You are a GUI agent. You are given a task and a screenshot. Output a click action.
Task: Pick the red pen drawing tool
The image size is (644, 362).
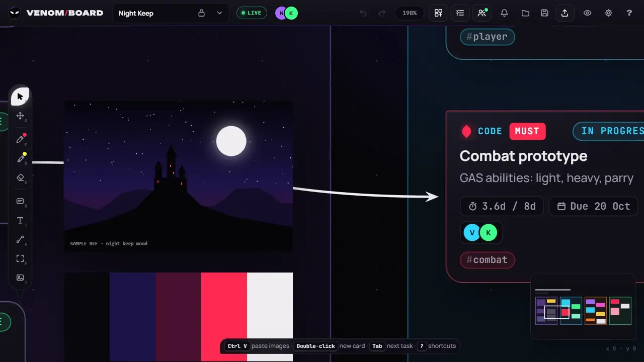coord(20,139)
